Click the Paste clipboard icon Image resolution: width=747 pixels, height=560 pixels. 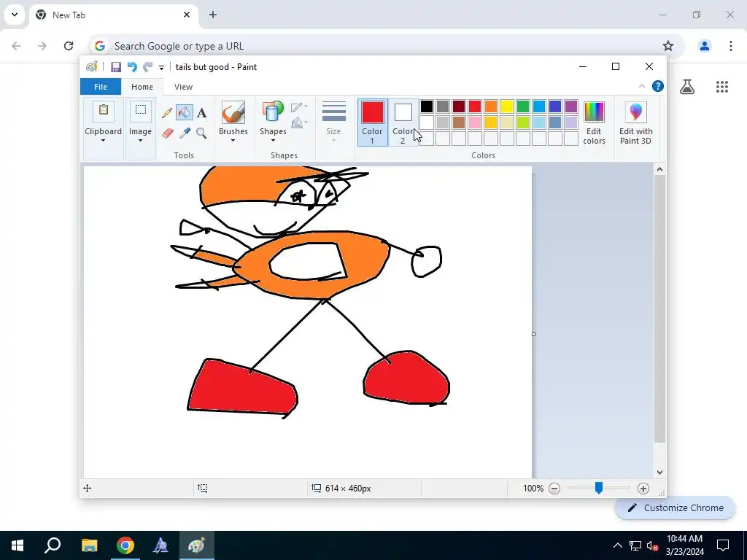pyautogui.click(x=104, y=112)
